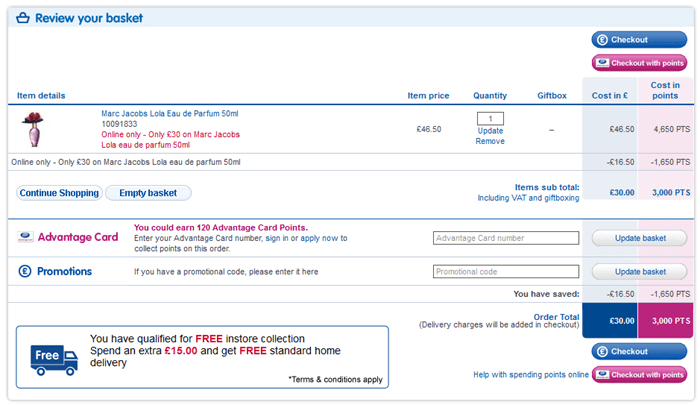Remove the item from the basket
Screen dimensions: 700x405
tap(490, 141)
